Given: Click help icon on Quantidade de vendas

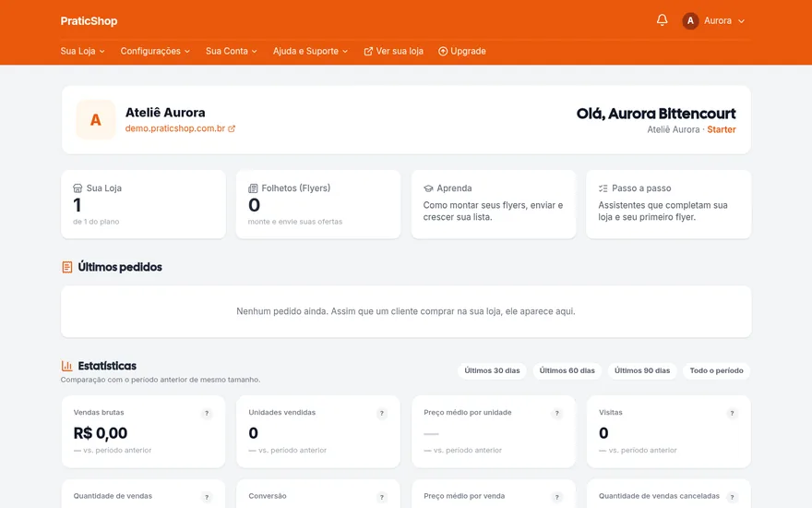Looking at the screenshot, I should (x=207, y=497).
